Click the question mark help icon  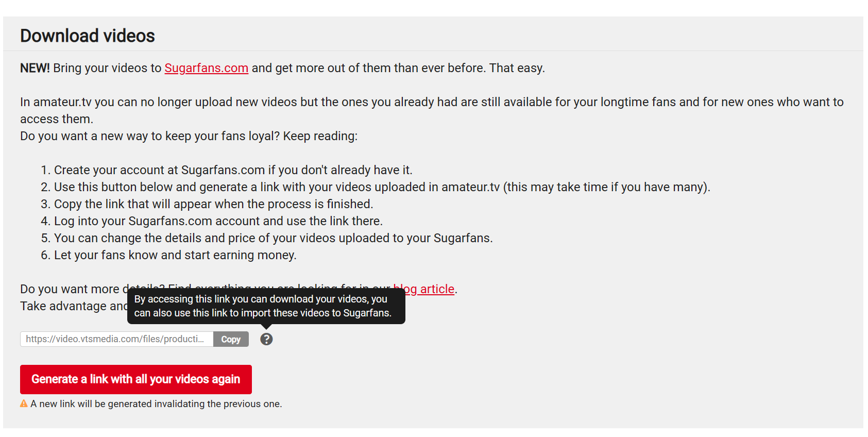[x=266, y=339]
